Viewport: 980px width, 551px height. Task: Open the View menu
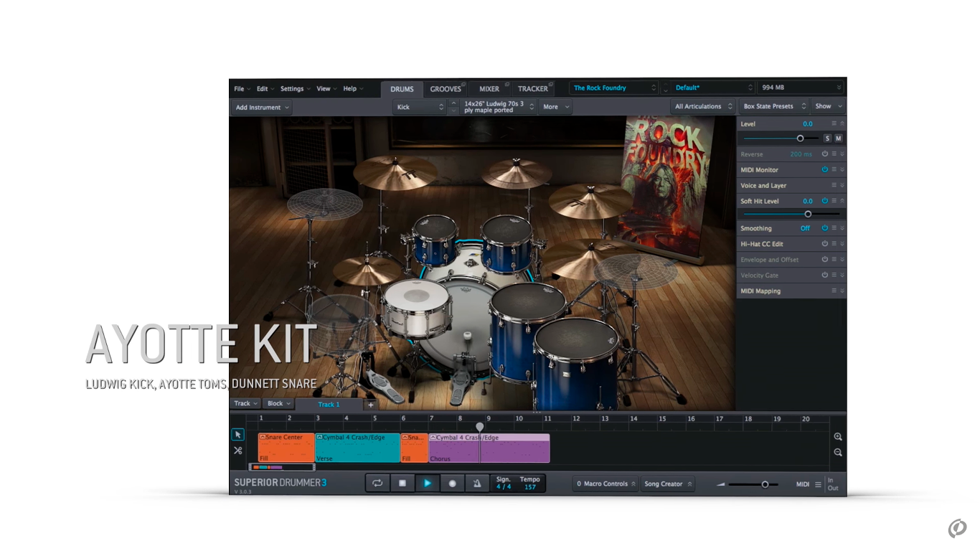tap(326, 89)
